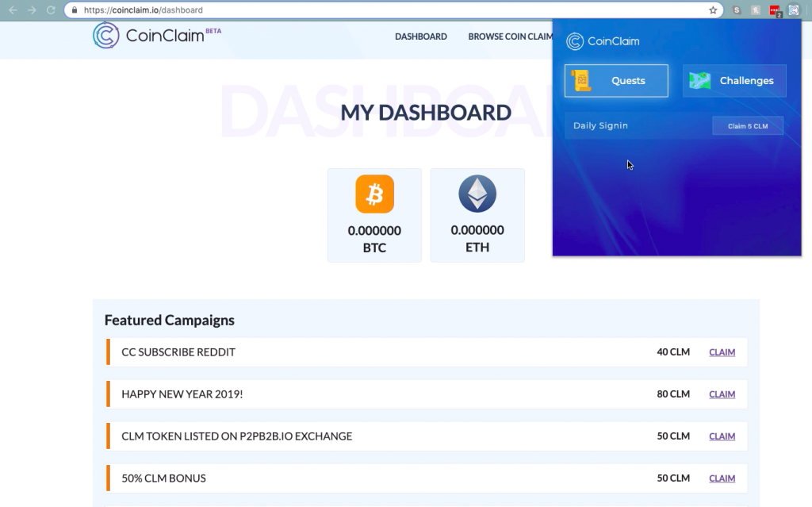Image resolution: width=812 pixels, height=507 pixels.
Task: Click the CoinClaim site logo
Action: [x=157, y=35]
